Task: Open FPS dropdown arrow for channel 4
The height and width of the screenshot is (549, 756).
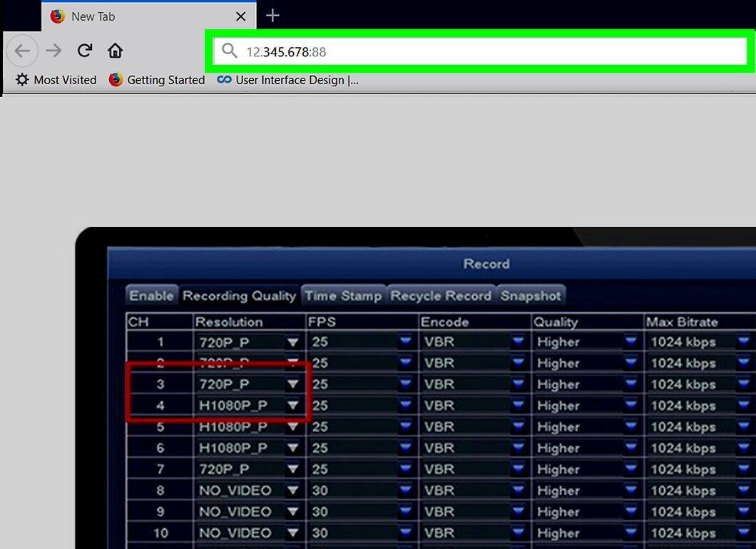Action: [406, 406]
